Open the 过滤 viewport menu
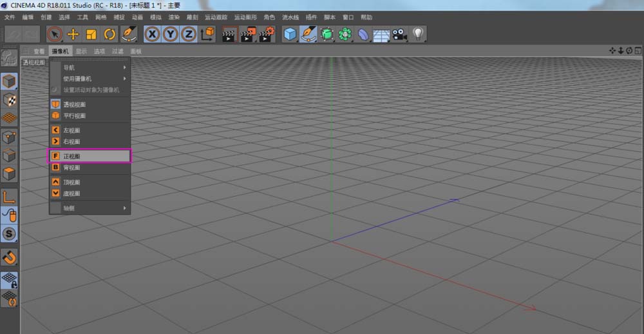 (x=118, y=52)
